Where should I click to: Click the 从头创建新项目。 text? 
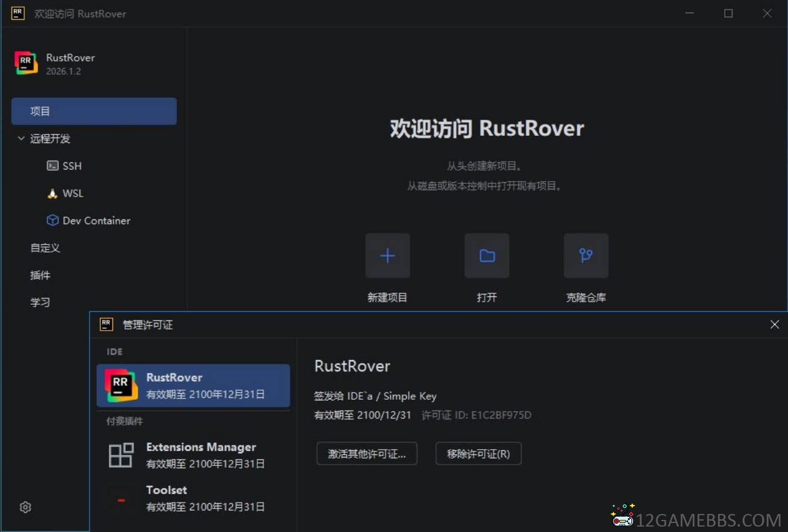[484, 166]
